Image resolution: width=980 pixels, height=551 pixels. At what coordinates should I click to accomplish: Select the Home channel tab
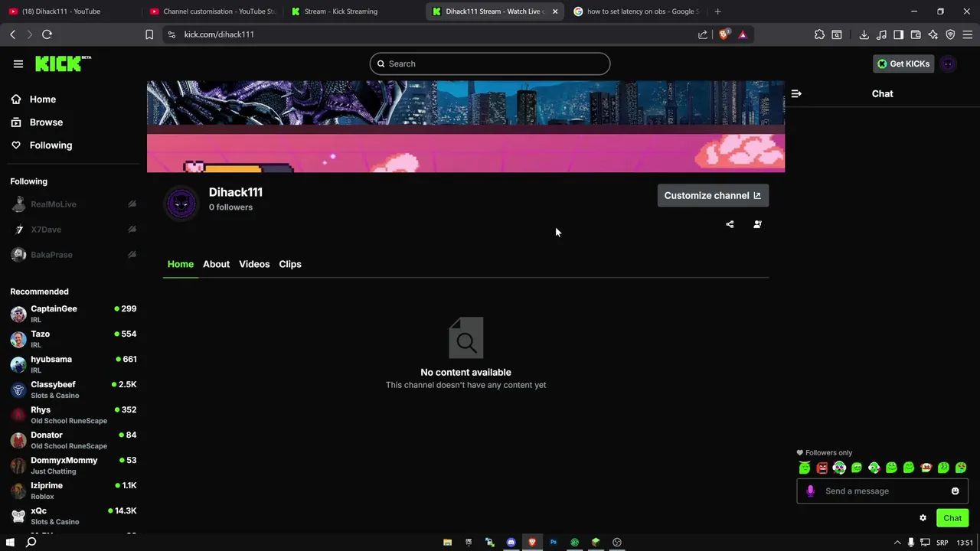click(181, 264)
